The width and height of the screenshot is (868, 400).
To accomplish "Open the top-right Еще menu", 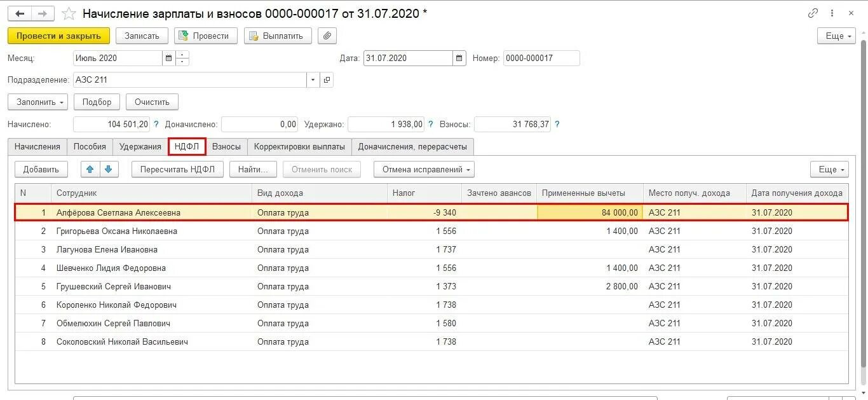I will click(x=836, y=36).
